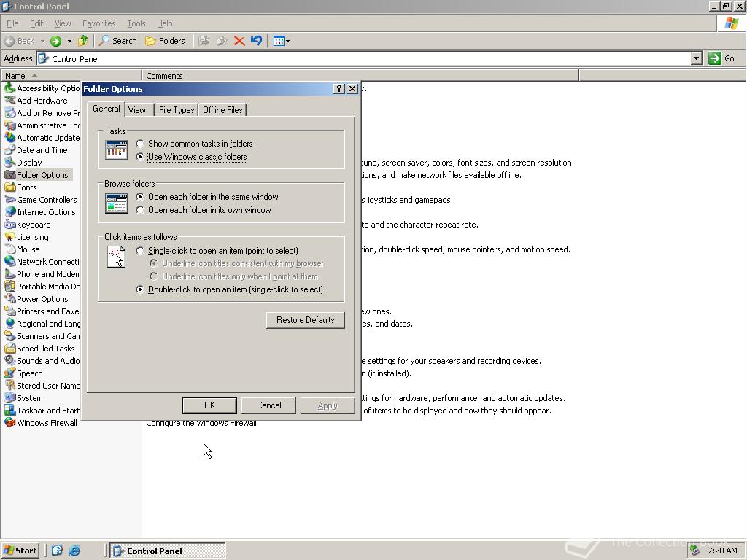Confirm dialog with OK button

coord(209,405)
